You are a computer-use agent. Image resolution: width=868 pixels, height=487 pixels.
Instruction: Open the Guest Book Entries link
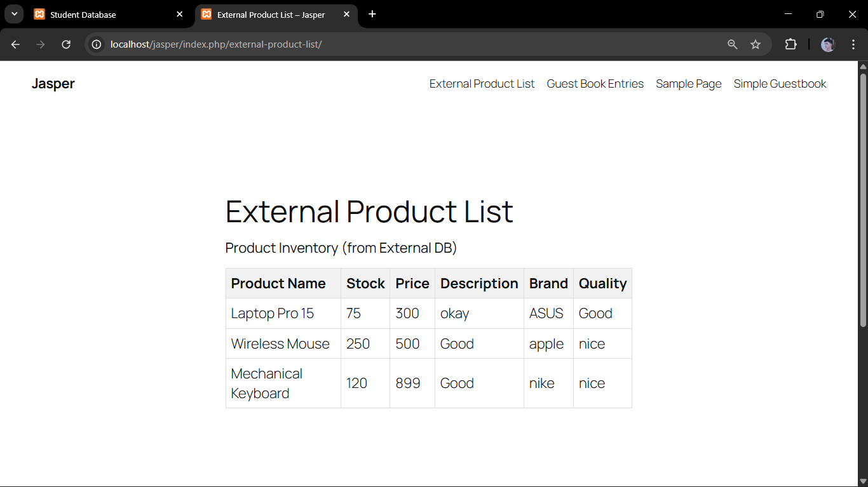(595, 84)
